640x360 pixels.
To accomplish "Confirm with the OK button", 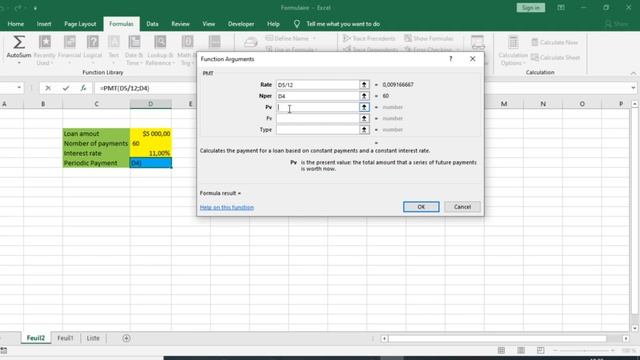I will [x=421, y=207].
